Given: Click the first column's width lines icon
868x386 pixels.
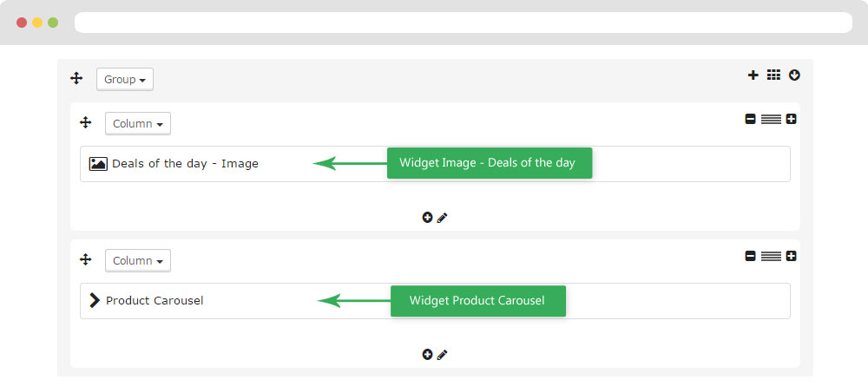Looking at the screenshot, I should 771,119.
